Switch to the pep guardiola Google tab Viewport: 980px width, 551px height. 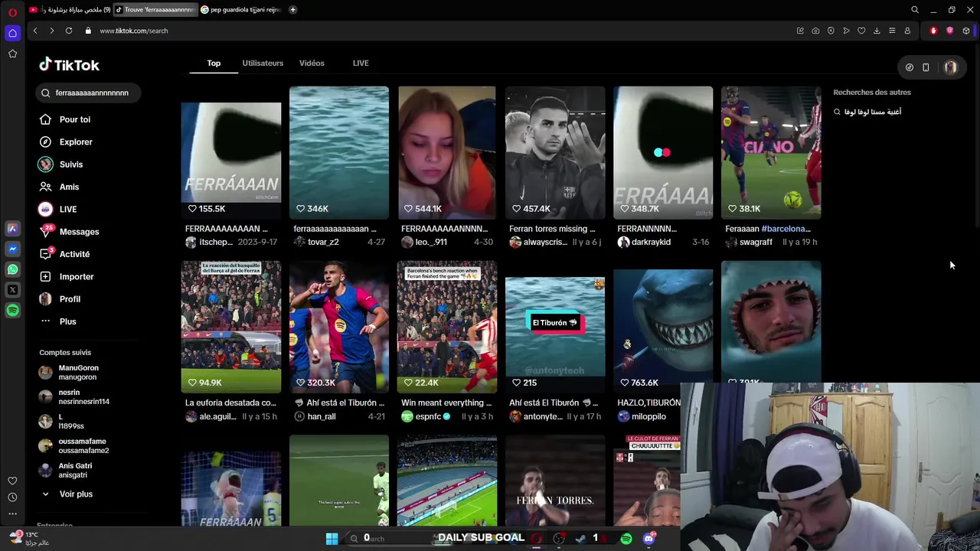point(241,10)
